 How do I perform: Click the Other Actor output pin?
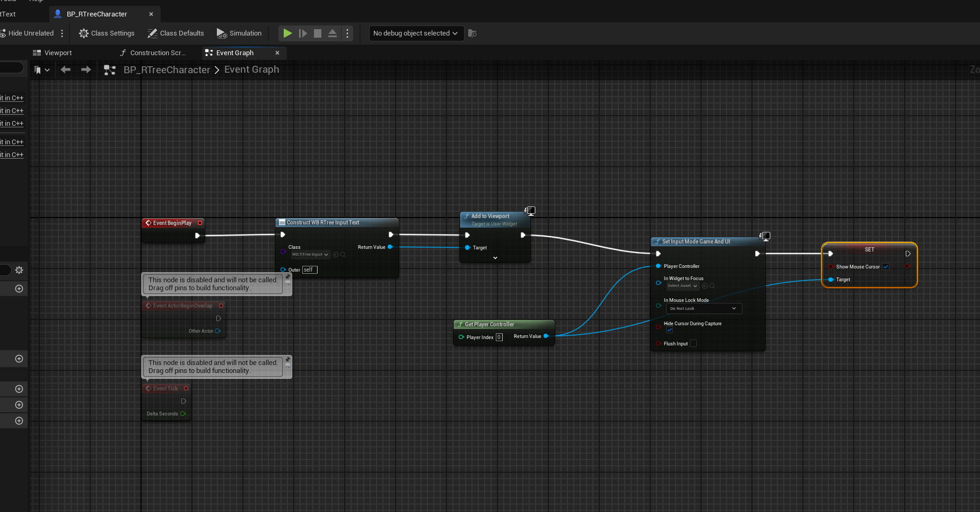(217, 331)
